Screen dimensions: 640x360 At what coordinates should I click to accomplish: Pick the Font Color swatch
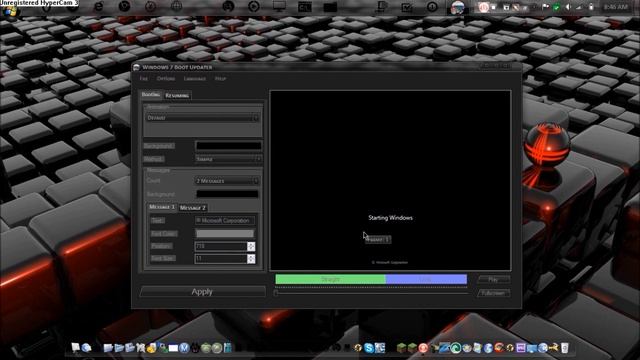point(225,233)
